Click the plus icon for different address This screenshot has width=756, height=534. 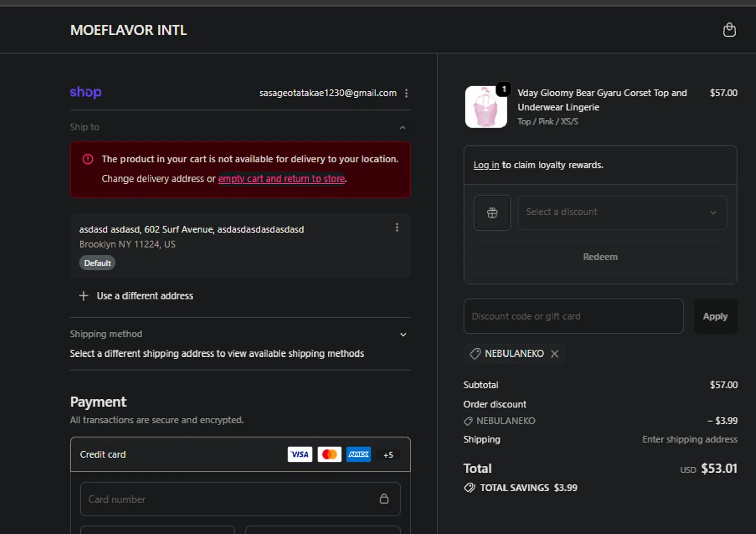pyautogui.click(x=84, y=296)
